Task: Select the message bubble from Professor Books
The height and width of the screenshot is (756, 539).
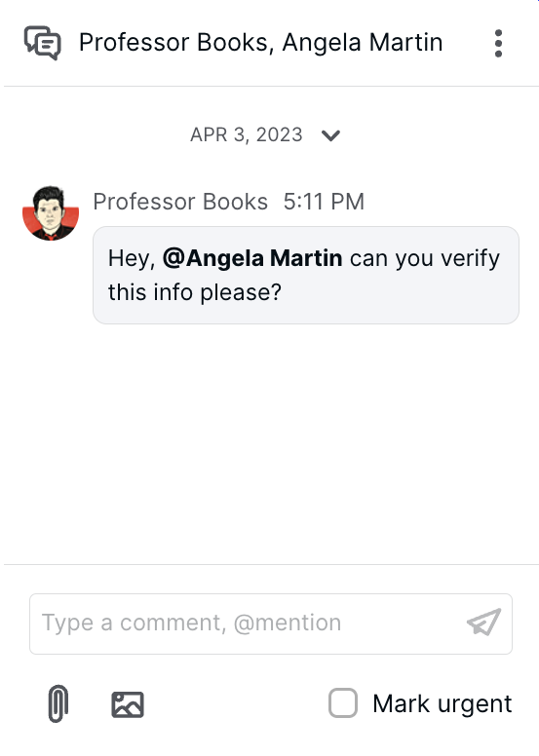Action: (306, 276)
